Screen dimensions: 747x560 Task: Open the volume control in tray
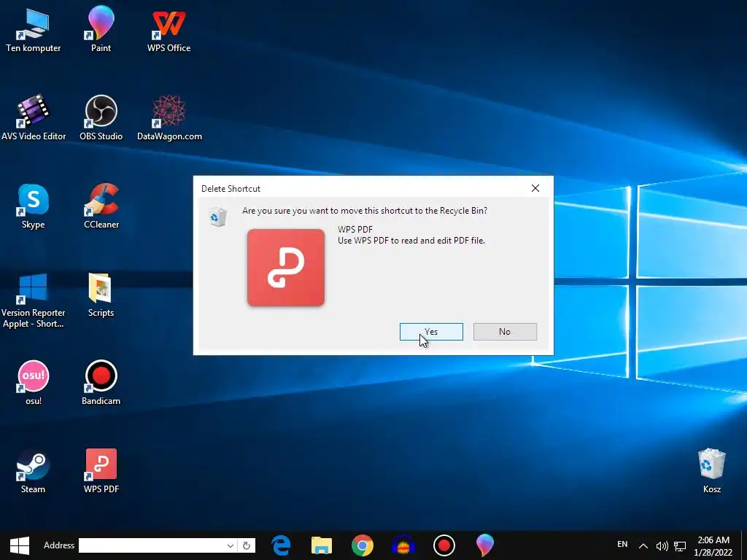tap(662, 545)
